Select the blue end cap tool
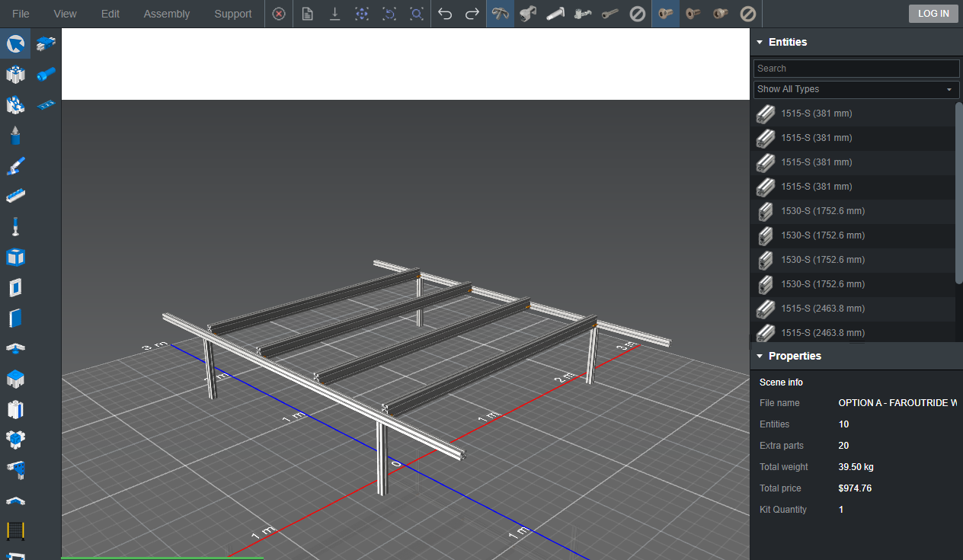The image size is (963, 560). (x=15, y=379)
